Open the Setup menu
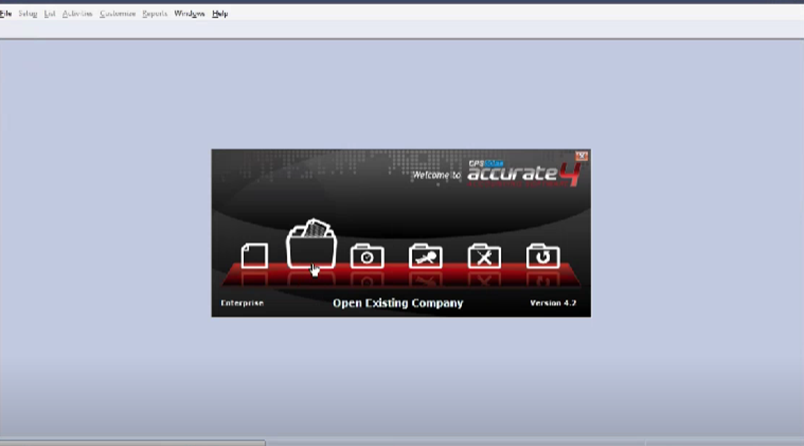The width and height of the screenshot is (804, 446). (28, 14)
